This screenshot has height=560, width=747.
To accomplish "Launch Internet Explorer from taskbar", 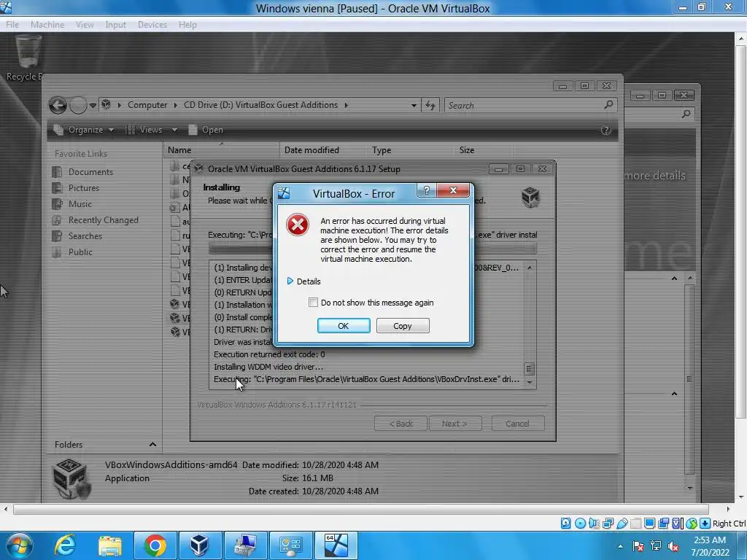I will point(65,545).
